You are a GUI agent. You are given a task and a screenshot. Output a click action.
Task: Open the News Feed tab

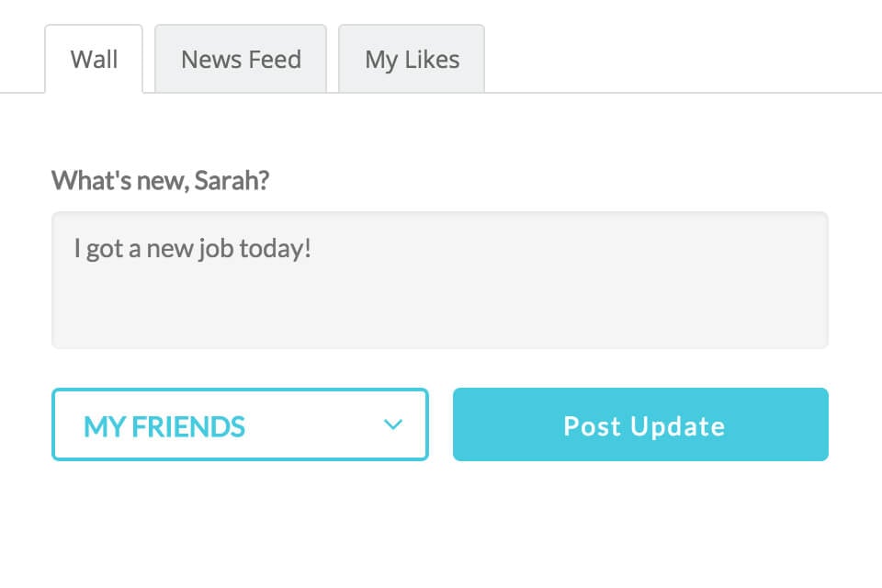coord(241,60)
